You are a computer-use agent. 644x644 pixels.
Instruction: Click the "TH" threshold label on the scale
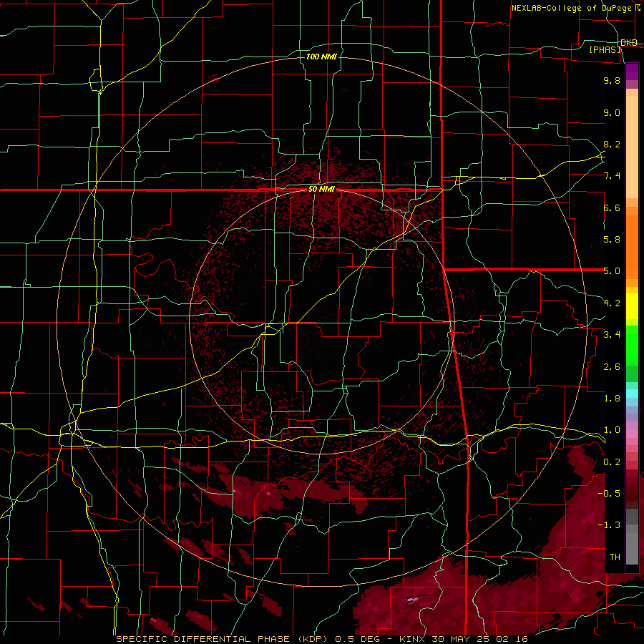[615, 557]
